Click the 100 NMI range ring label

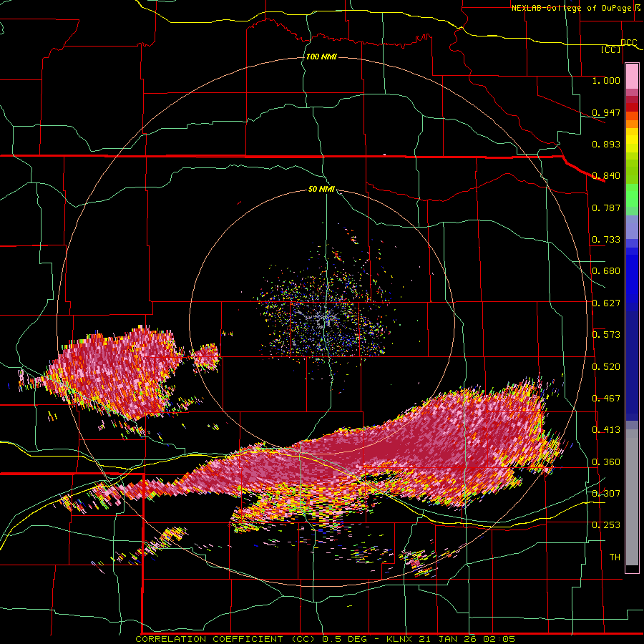pos(321,57)
